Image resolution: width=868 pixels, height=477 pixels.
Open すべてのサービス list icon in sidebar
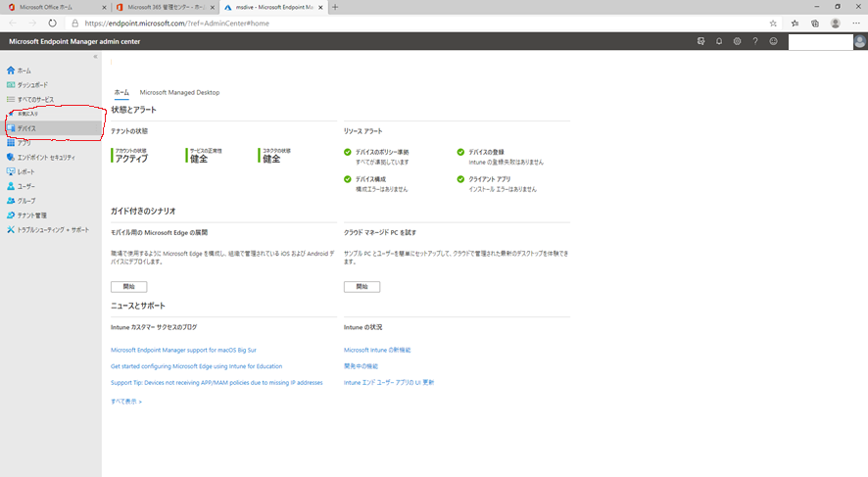coord(11,99)
